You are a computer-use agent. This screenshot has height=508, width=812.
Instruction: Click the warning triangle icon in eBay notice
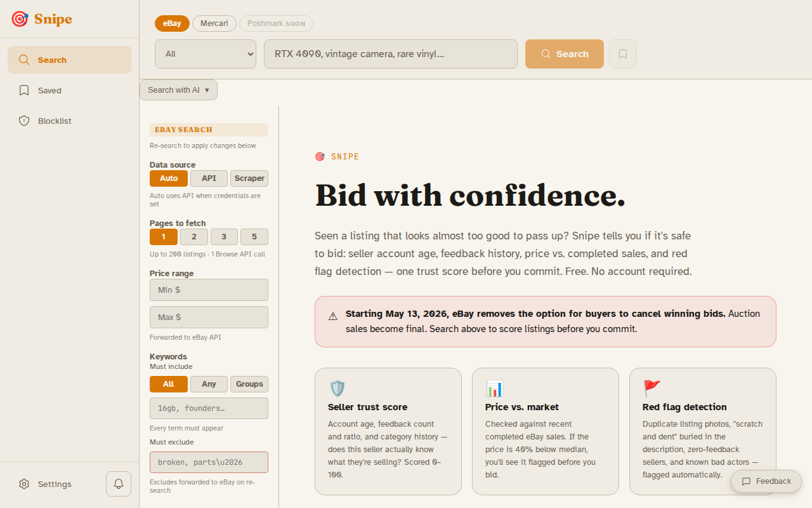(333, 316)
